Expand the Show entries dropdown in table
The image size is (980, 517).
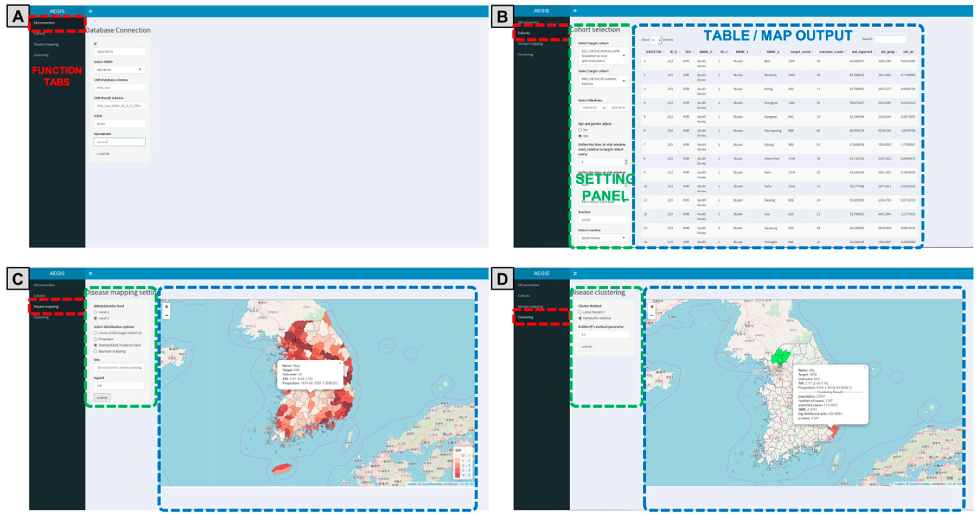[655, 40]
